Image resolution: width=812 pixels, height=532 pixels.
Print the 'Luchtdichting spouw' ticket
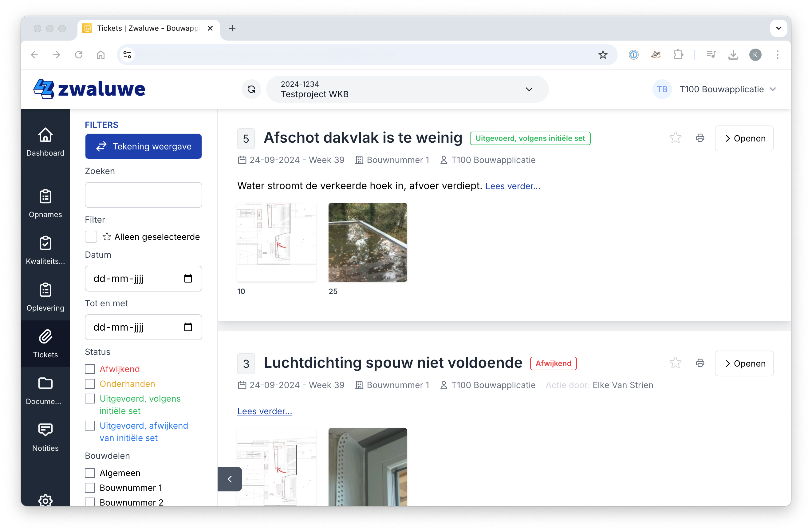700,363
